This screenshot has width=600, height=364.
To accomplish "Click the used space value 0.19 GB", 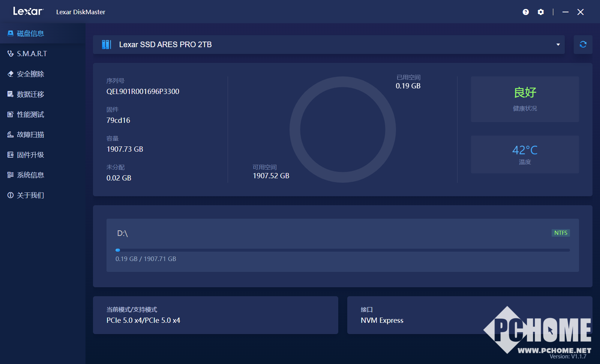I will coord(408,86).
